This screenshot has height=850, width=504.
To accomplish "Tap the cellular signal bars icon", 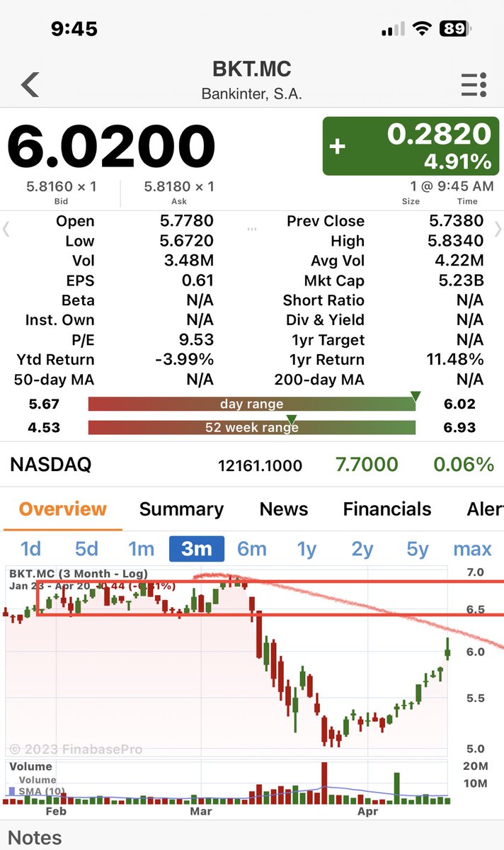I will [x=393, y=29].
